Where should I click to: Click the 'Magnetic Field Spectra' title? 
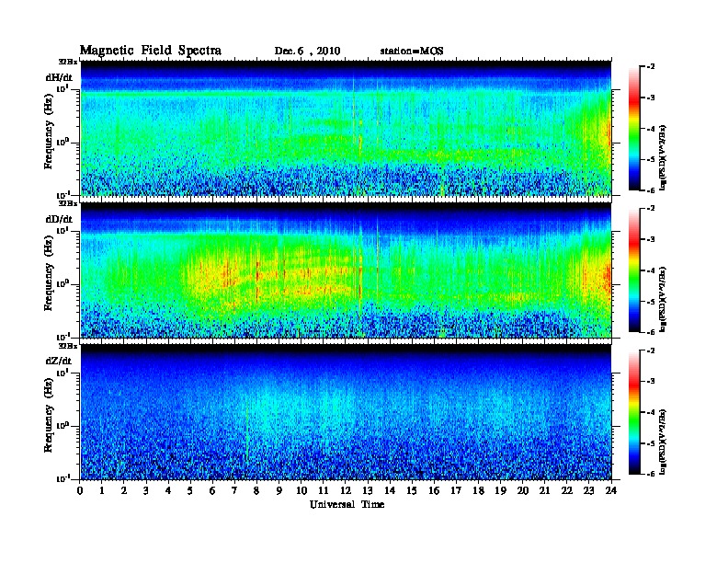pyautogui.click(x=151, y=51)
